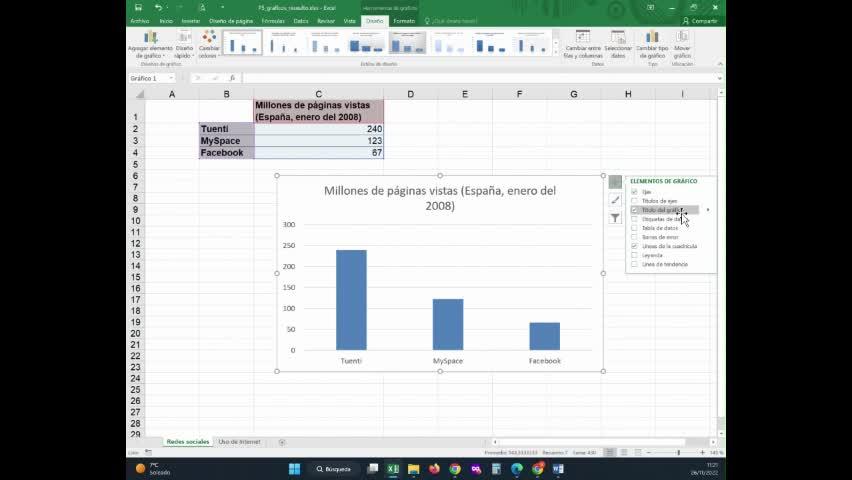This screenshot has height=480, width=852.
Task: Click the Seleccionar datos icon
Action: click(x=618, y=44)
